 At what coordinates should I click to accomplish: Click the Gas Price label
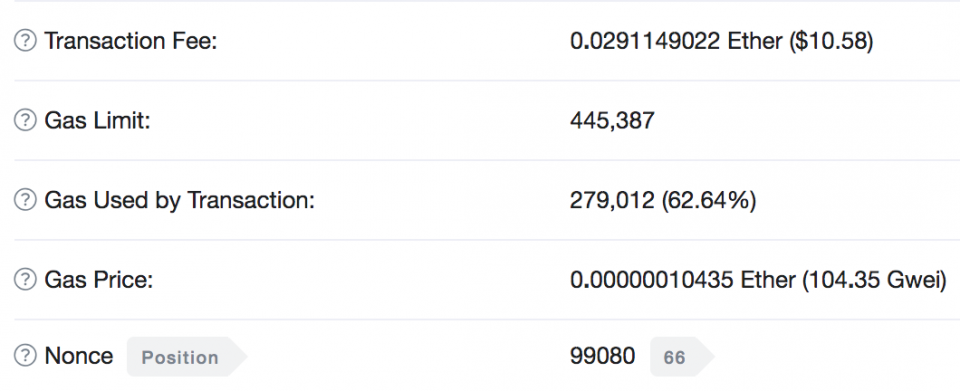pyautogui.click(x=99, y=280)
